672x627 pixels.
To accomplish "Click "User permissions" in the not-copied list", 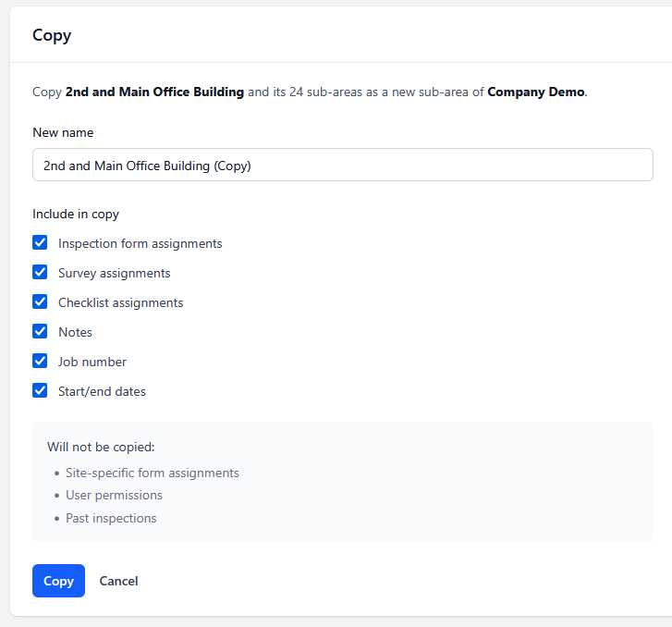I will tap(114, 496).
